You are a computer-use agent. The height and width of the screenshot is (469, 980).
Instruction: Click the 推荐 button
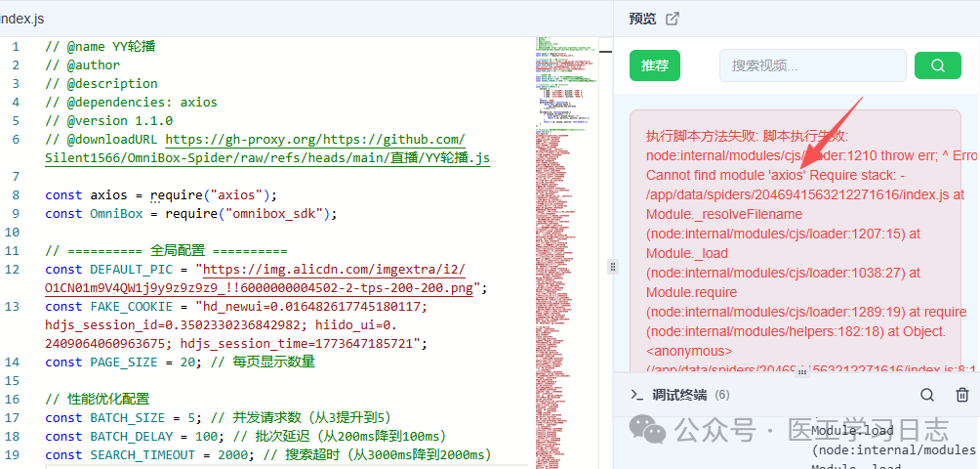[x=654, y=65]
